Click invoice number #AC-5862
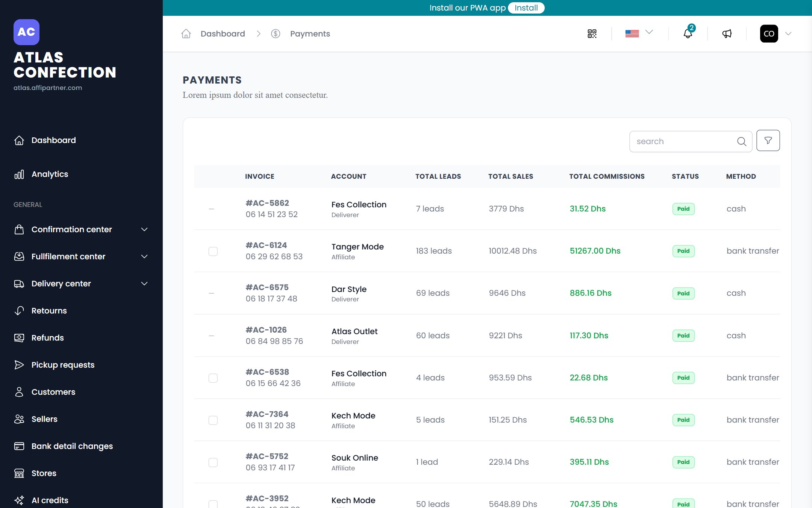Image resolution: width=812 pixels, height=508 pixels. tap(267, 203)
